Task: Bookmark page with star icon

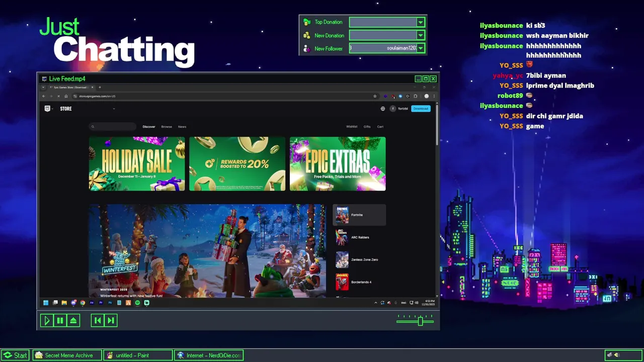Action: click(x=375, y=96)
